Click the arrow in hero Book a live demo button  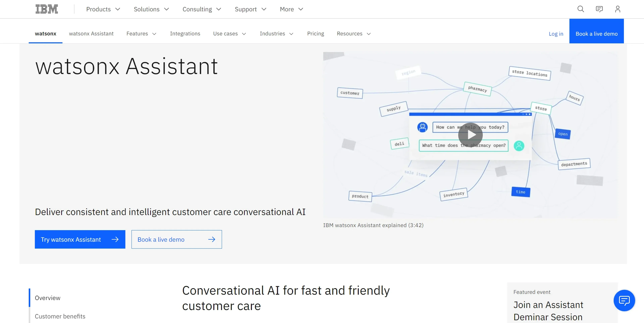(x=211, y=239)
